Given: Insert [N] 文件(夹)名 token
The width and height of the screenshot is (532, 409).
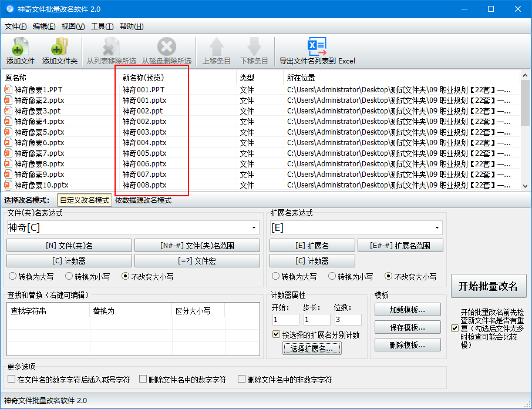Looking at the screenshot, I should pos(69,246).
